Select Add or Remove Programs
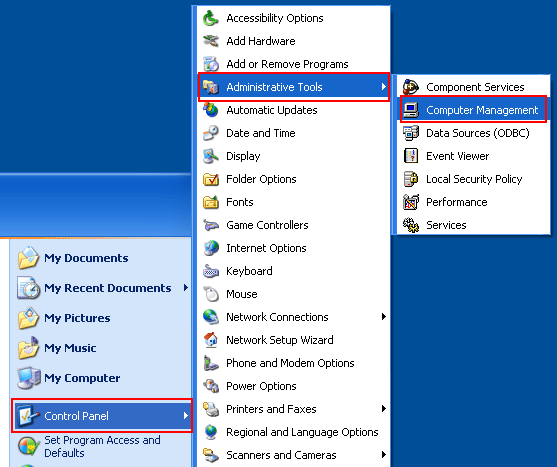The height and width of the screenshot is (467, 557). coord(294,64)
